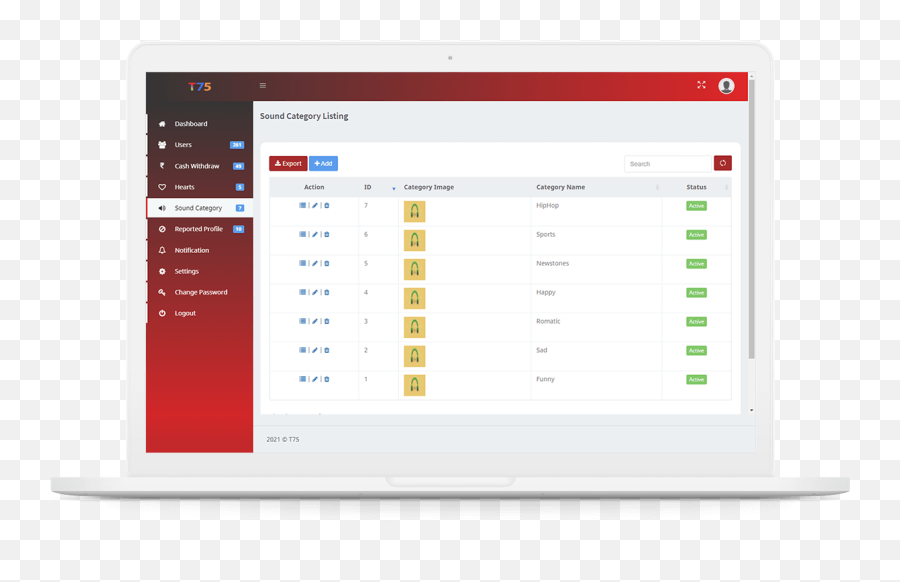The width and height of the screenshot is (900, 582).
Task: Click the delete trash for HipHop row
Action: pyautogui.click(x=327, y=205)
